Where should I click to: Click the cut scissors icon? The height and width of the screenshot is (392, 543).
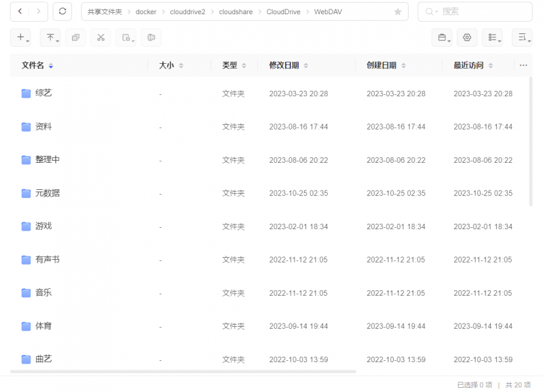(x=100, y=37)
